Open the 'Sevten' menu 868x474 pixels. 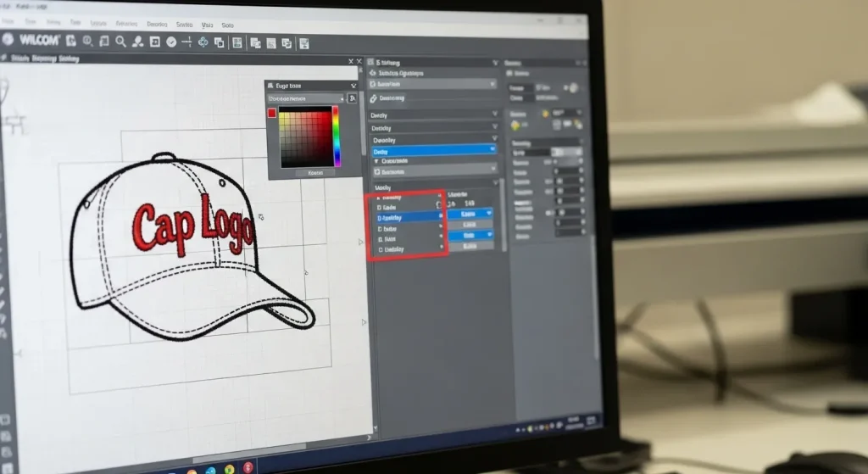coord(184,25)
